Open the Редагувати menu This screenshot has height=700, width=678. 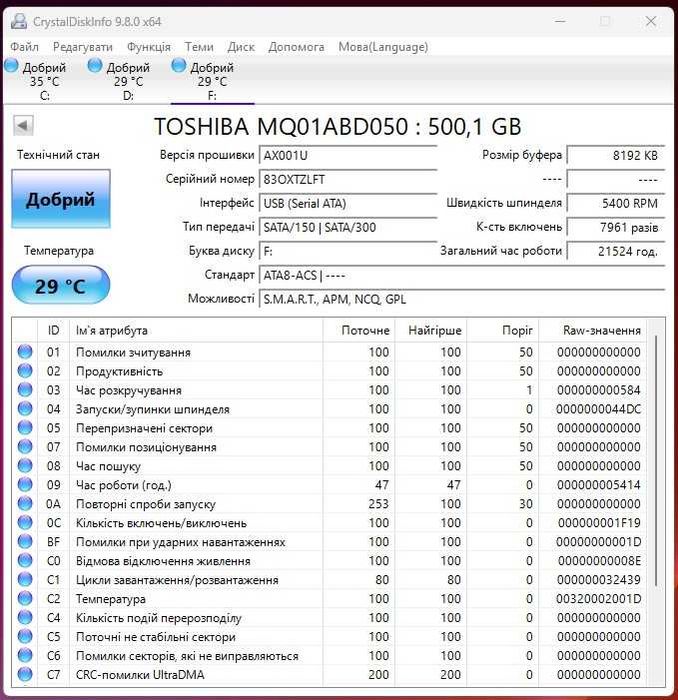point(83,47)
